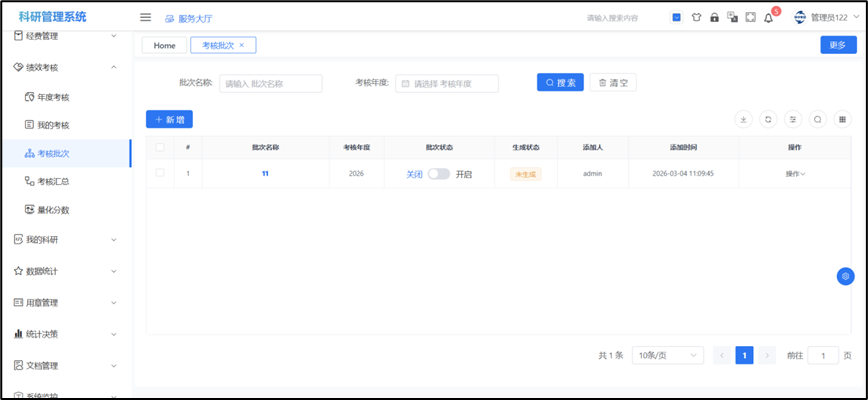Click the lock screen icon
This screenshot has width=868, height=400.
pyautogui.click(x=714, y=18)
